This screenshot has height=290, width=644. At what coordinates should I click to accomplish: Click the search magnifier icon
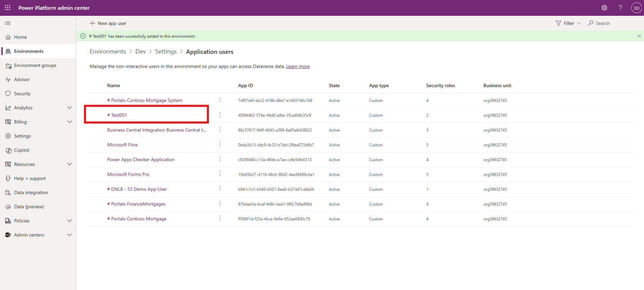(x=591, y=23)
